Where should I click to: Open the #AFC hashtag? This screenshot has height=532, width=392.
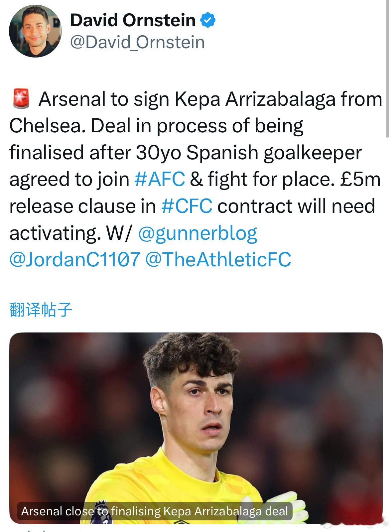[160, 179]
